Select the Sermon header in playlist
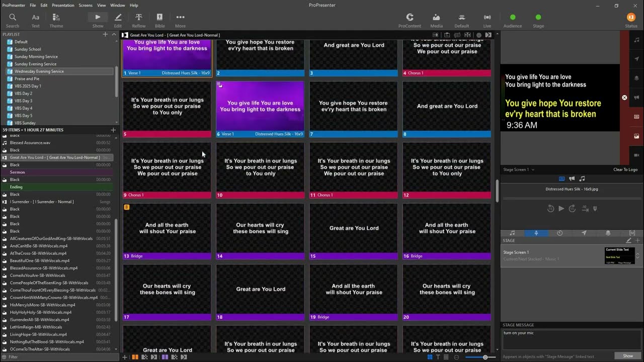Screen dimensions: 644x362 pos(57,172)
